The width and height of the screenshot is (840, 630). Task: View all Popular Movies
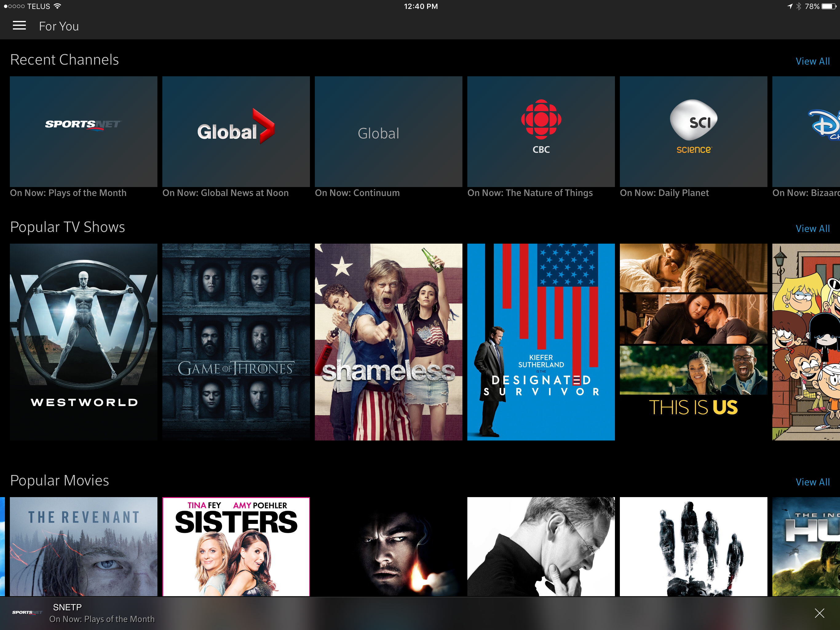tap(812, 482)
